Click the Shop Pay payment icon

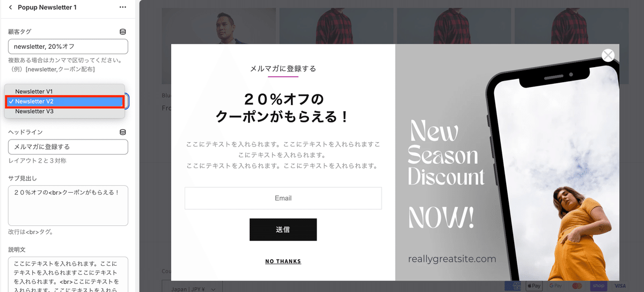tap(598, 286)
